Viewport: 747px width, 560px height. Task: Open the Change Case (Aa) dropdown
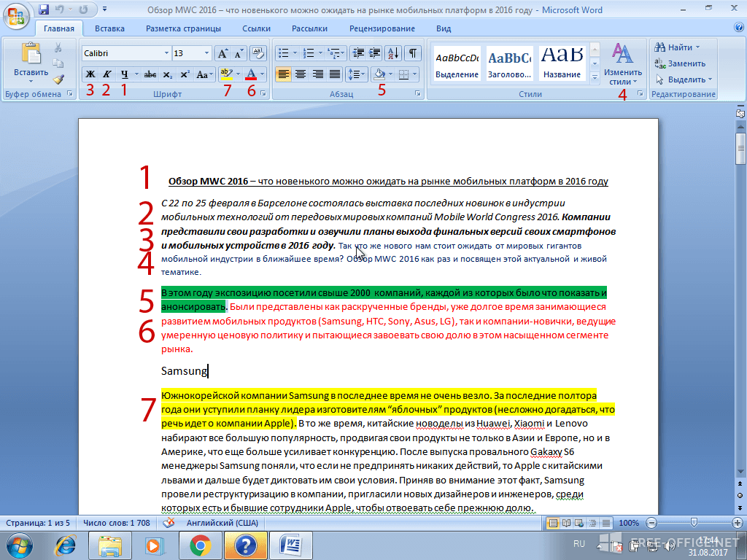click(x=204, y=74)
